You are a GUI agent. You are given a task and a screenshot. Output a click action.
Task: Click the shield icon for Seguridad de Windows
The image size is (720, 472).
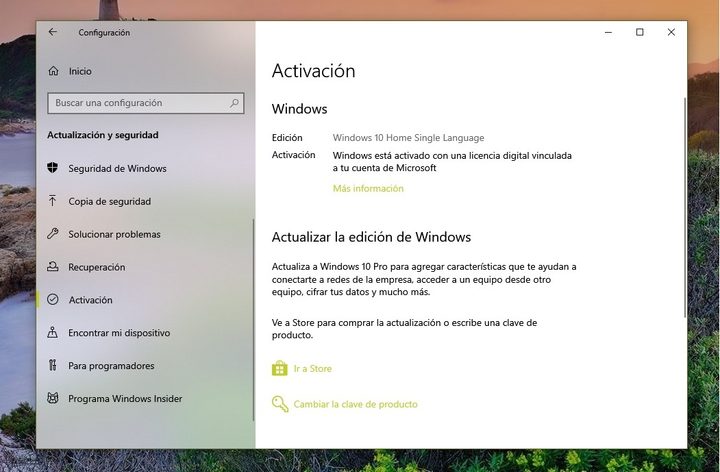click(x=53, y=168)
